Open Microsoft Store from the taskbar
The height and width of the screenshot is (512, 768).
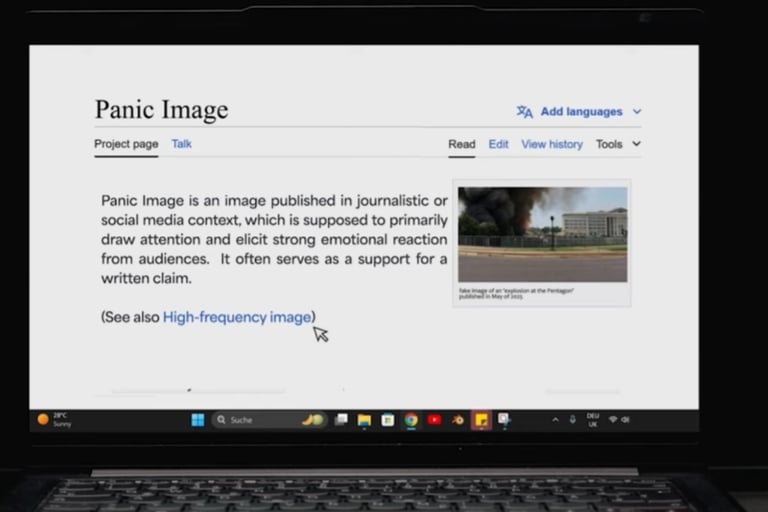(x=387, y=420)
